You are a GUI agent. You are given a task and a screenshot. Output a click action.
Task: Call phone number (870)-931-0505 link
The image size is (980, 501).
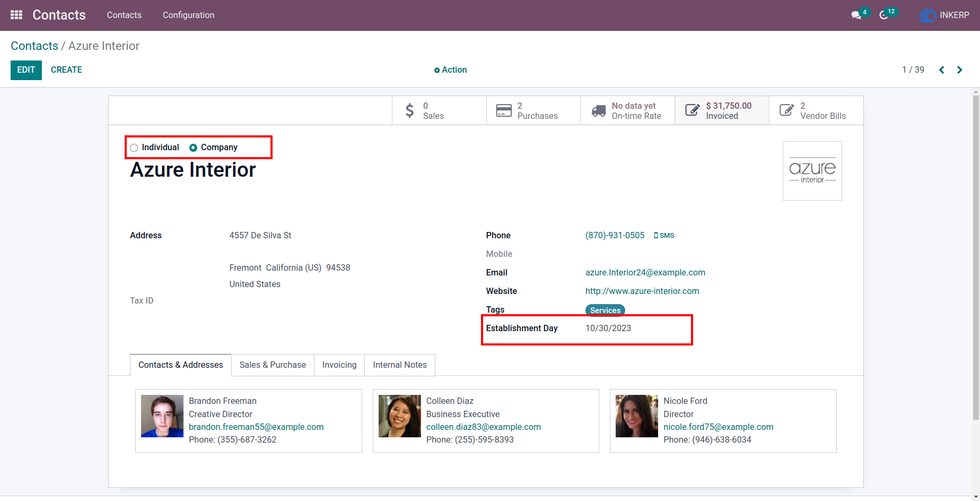(615, 235)
